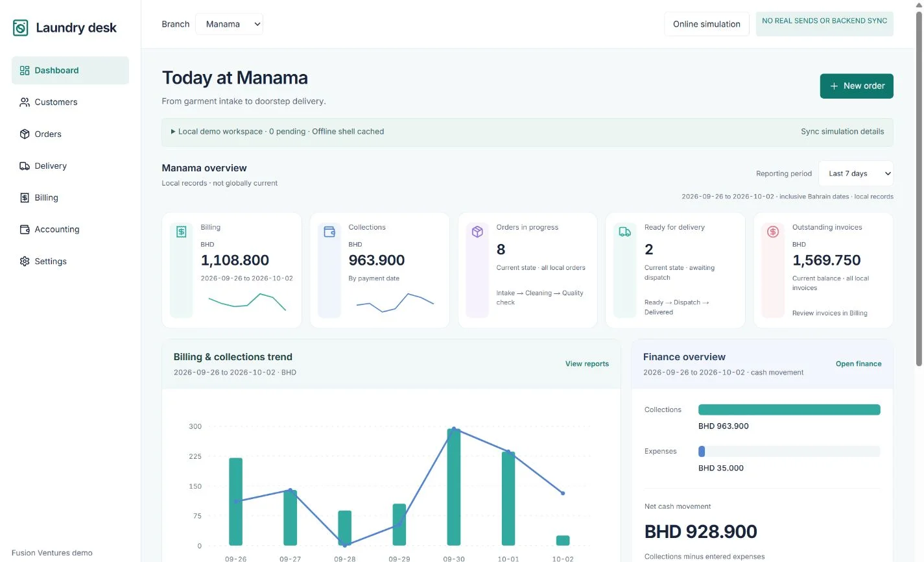Click the Laundry desk logo icon

tap(21, 28)
